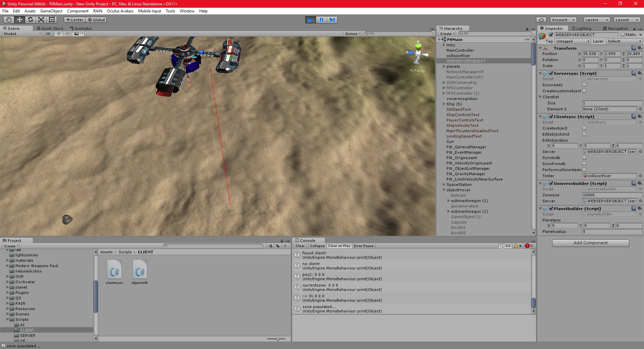Screen dimensions: 644x349
Task: Open Unity cloud services icon
Action: click(x=541, y=20)
